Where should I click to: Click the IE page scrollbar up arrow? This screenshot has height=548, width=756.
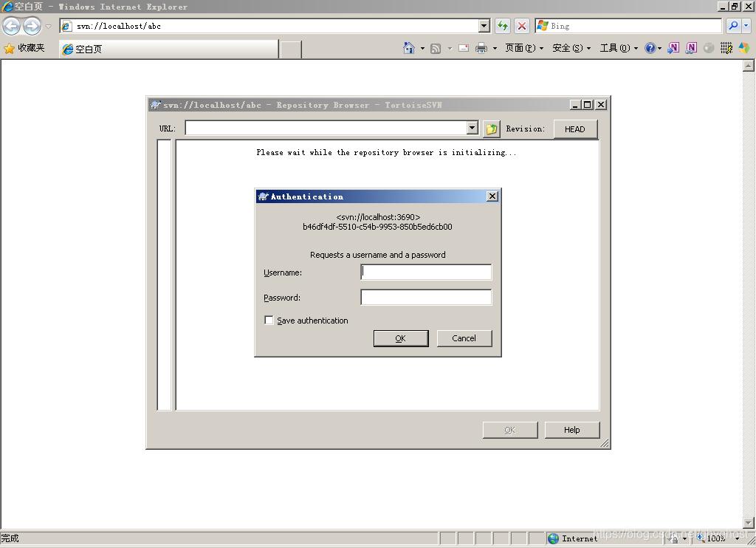click(x=749, y=66)
